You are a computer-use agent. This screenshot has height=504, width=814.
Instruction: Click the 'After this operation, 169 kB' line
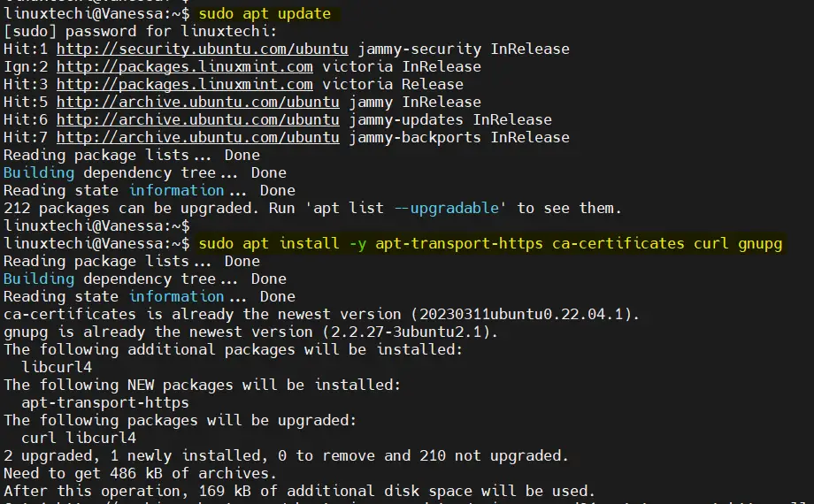299,491
